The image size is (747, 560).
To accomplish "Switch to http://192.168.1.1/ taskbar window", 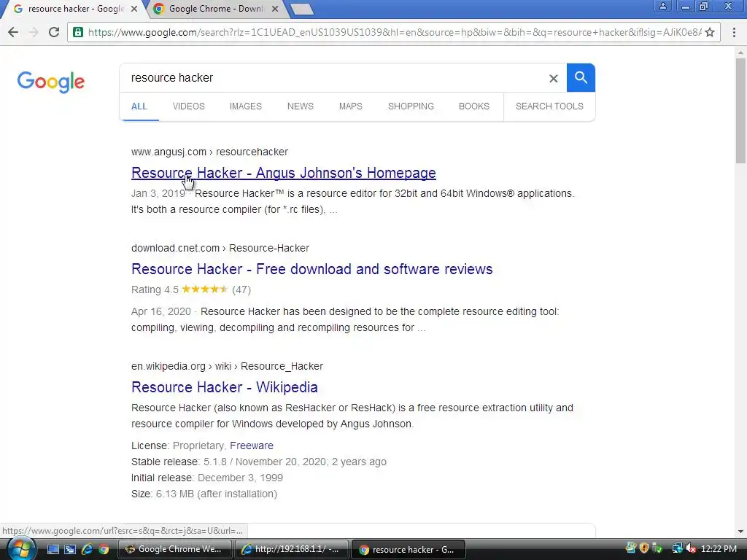I will tap(292, 550).
